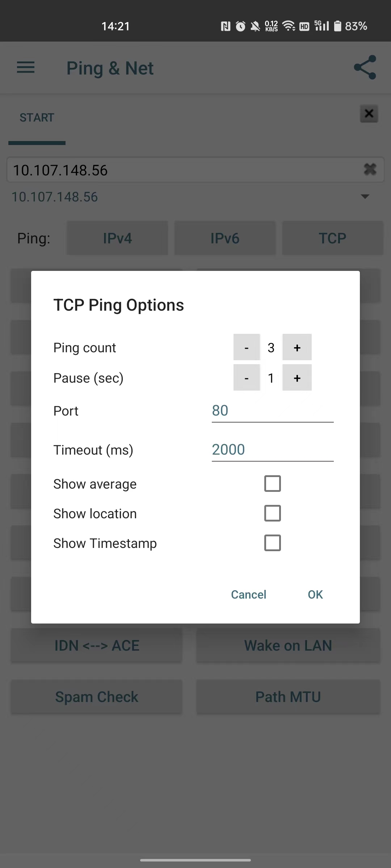Open the hamburger navigation menu
The height and width of the screenshot is (868, 391).
click(26, 68)
